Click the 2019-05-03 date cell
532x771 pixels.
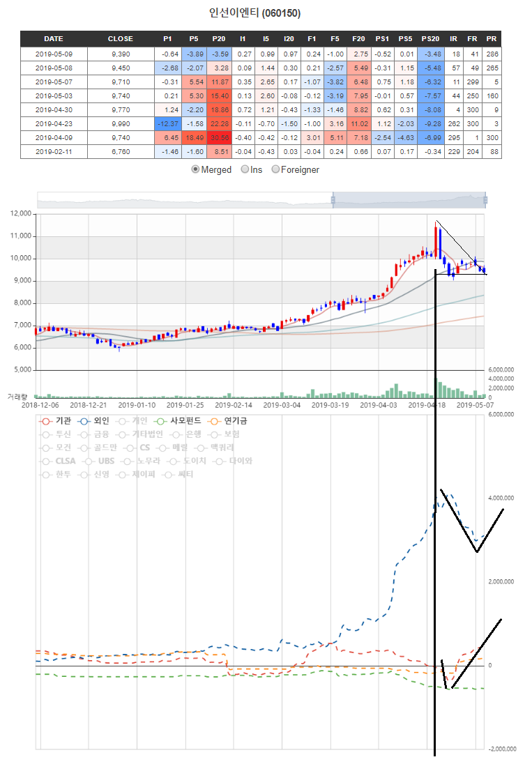(x=54, y=96)
